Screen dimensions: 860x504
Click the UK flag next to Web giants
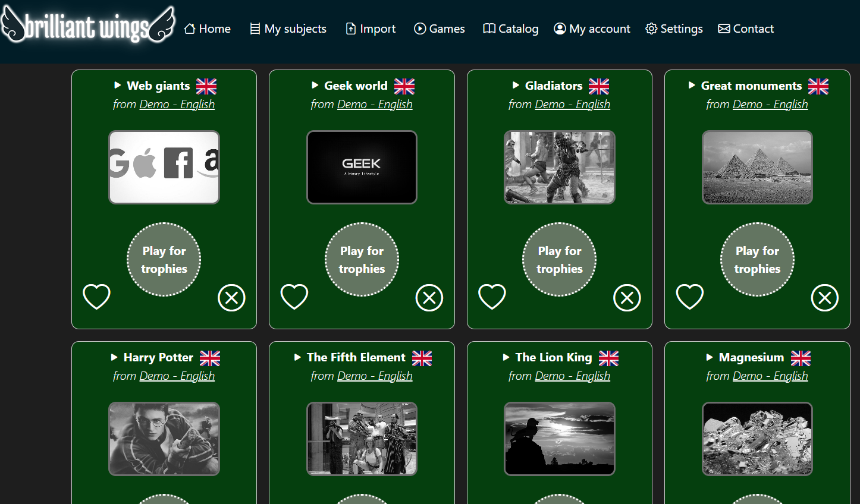[206, 87]
